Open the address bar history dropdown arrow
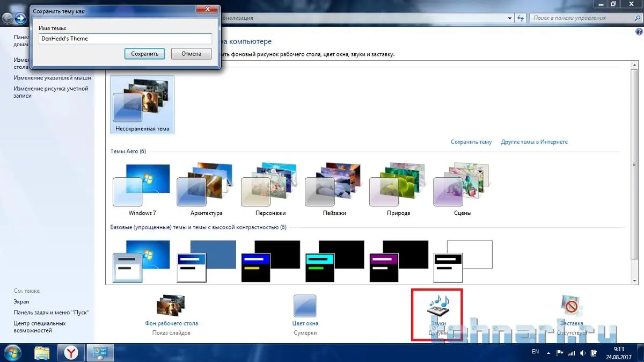Viewport: 644px width, 362px height. pyautogui.click(x=510, y=18)
